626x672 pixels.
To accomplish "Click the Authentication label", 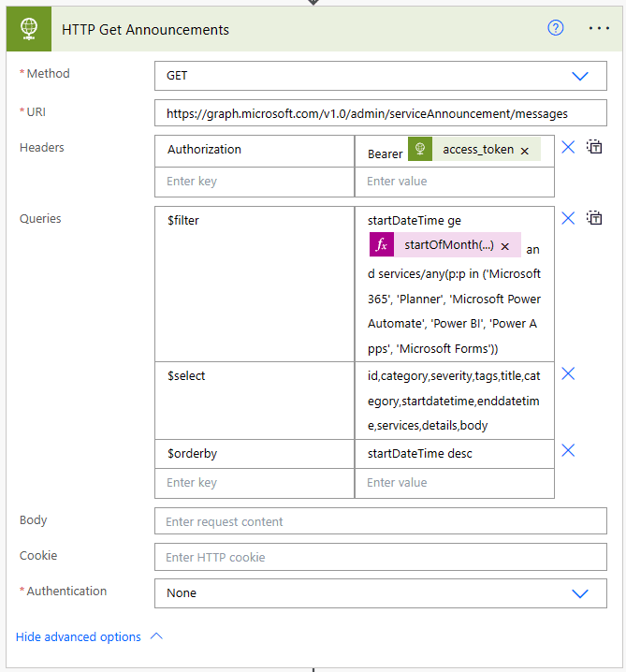I will coord(66,591).
